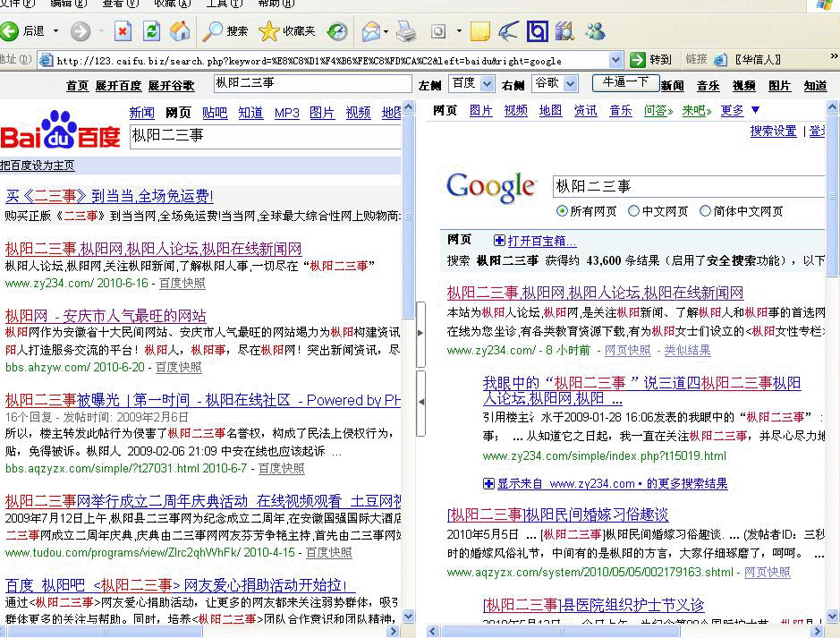Click the yellow note toolbar icon

[x=479, y=31]
